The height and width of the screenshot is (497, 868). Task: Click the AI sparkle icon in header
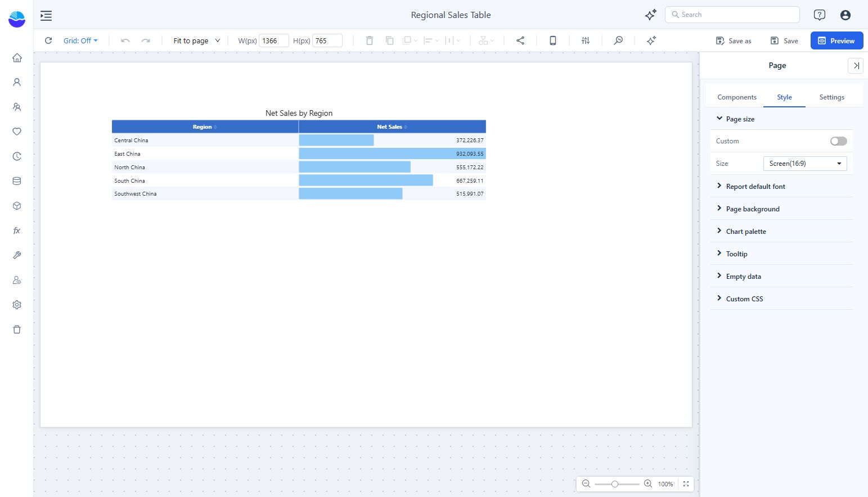651,15
